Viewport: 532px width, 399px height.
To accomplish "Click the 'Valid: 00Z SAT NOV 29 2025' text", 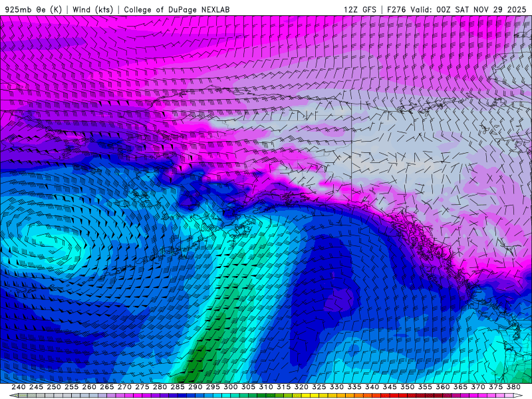I will (468, 9).
